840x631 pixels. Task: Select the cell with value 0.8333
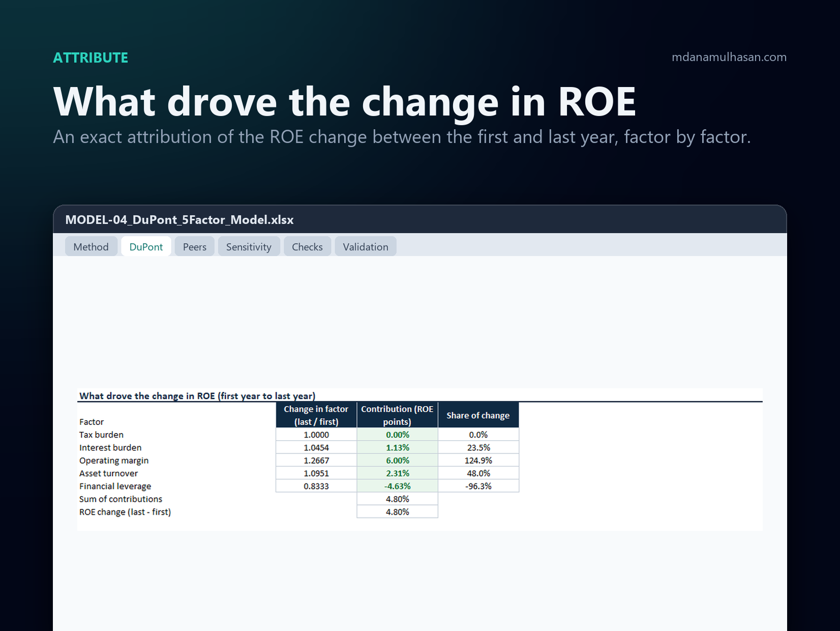point(316,486)
